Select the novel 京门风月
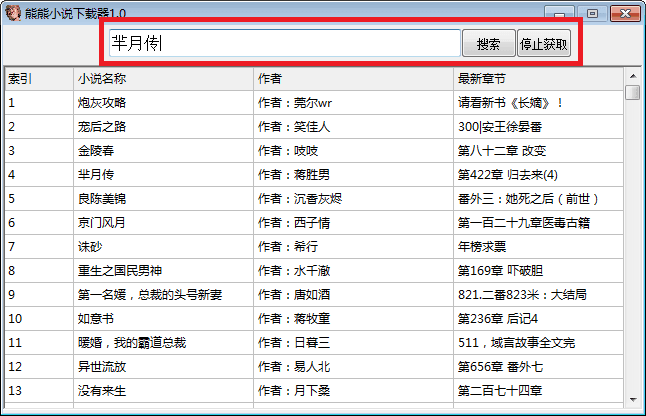The height and width of the screenshot is (416, 646). coord(102,222)
